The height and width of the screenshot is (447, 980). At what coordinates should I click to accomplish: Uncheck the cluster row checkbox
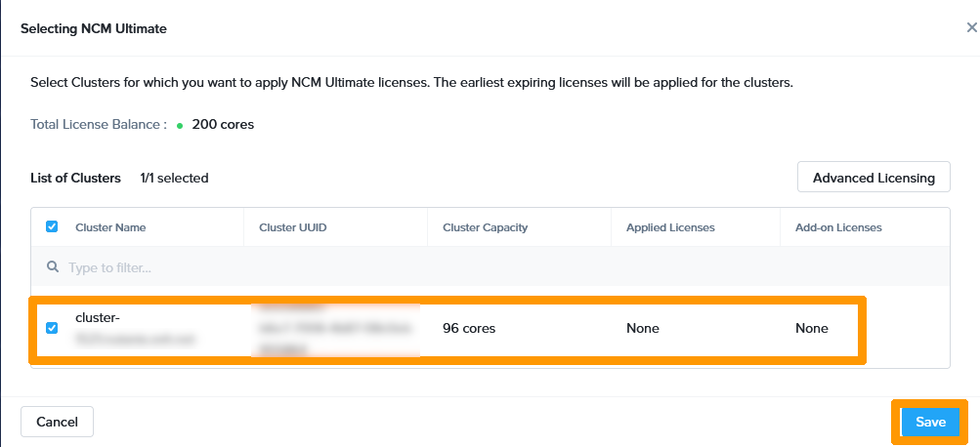[x=52, y=328]
